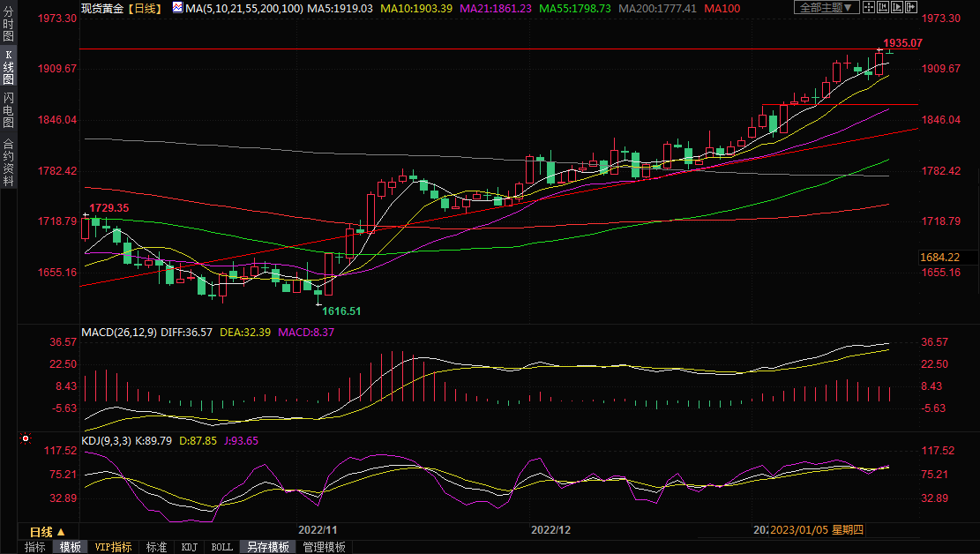Click the expand-chart-right axis icon

coord(898,8)
